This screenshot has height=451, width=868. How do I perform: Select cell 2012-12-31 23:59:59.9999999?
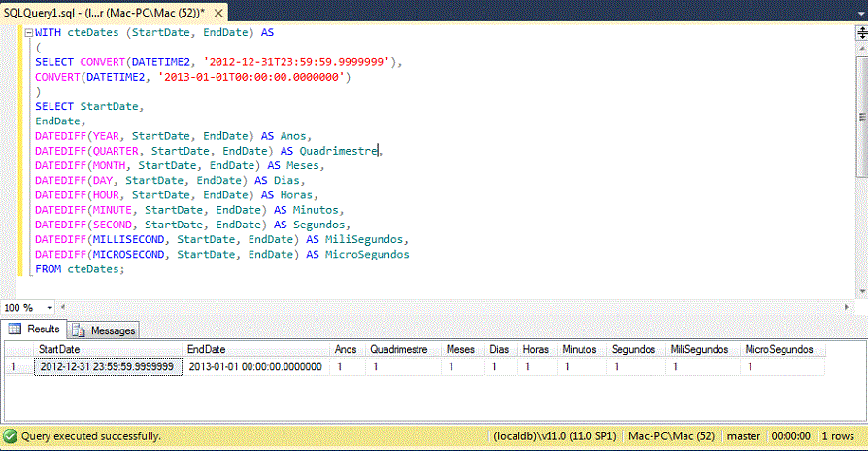(x=109, y=366)
